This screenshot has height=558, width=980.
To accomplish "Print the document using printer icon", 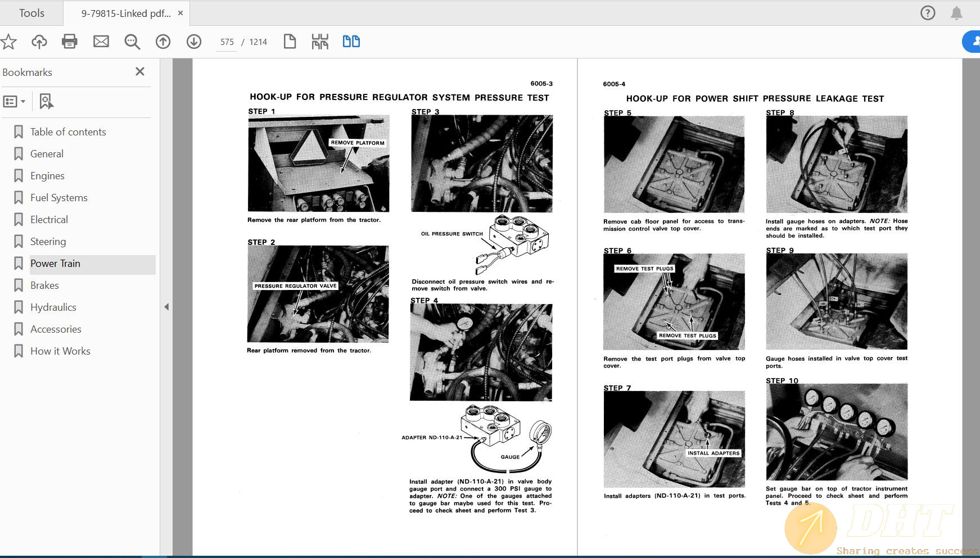I will coord(70,42).
